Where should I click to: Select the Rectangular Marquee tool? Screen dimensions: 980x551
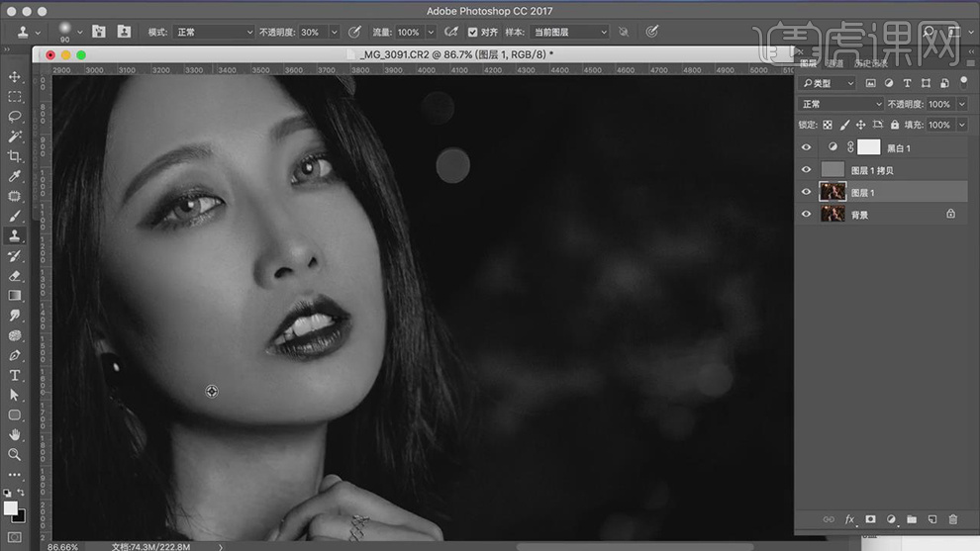15,97
